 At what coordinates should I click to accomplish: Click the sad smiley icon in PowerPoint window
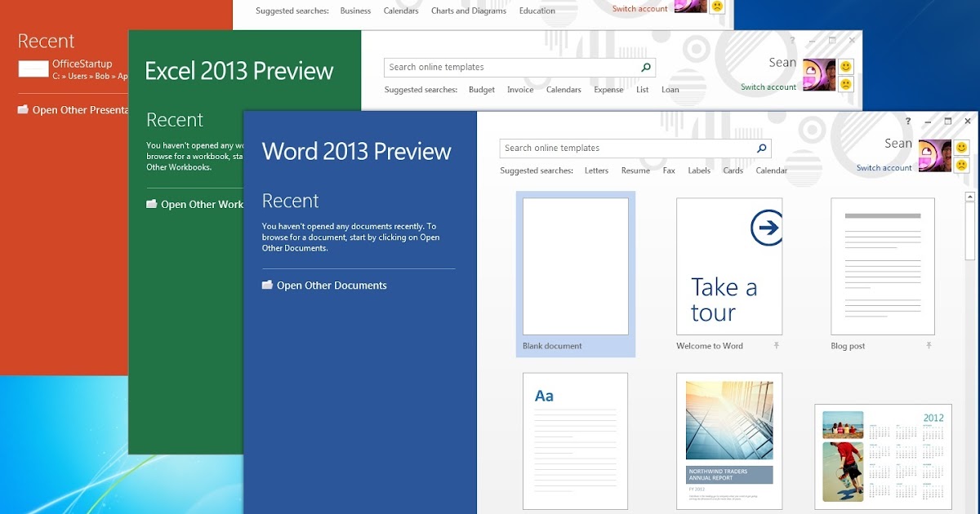[717, 6]
